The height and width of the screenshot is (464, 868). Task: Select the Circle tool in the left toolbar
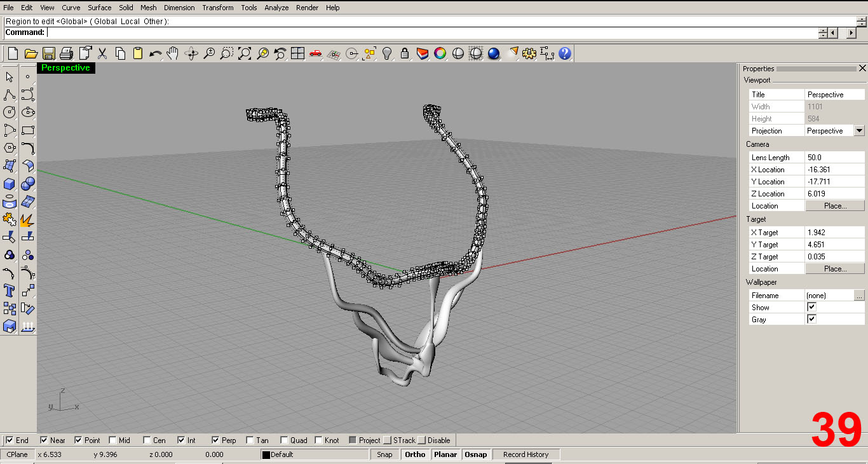point(10,113)
